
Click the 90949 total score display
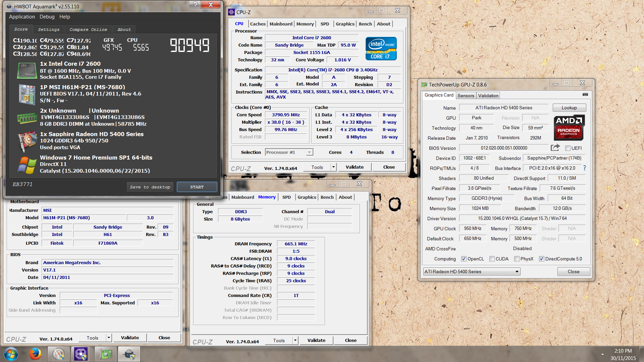(190, 45)
